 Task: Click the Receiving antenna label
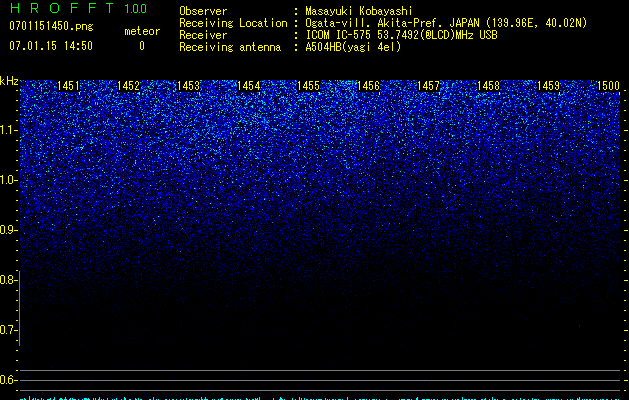coord(230,47)
